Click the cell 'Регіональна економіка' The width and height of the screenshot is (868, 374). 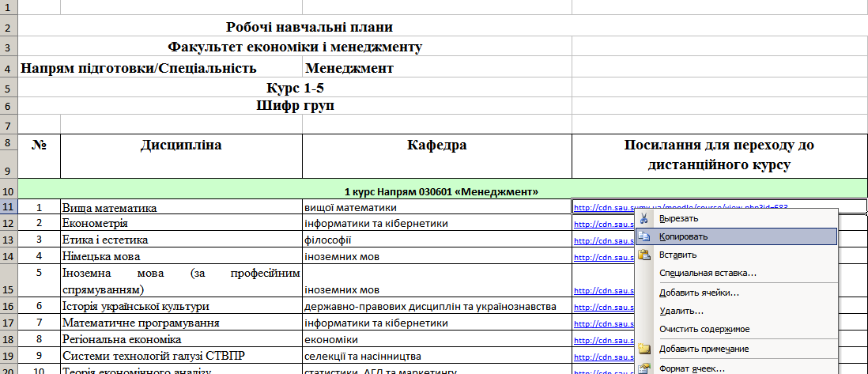[x=181, y=340]
